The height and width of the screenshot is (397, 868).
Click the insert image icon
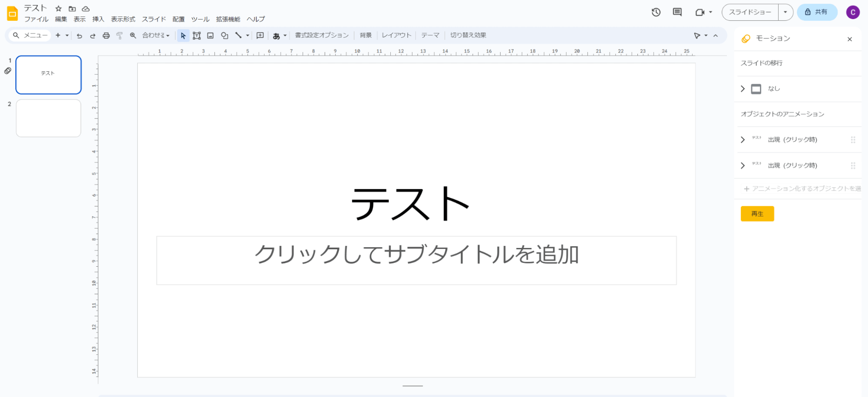pyautogui.click(x=210, y=36)
